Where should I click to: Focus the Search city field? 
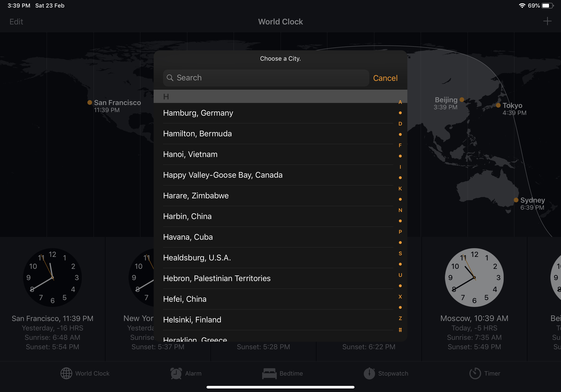266,78
